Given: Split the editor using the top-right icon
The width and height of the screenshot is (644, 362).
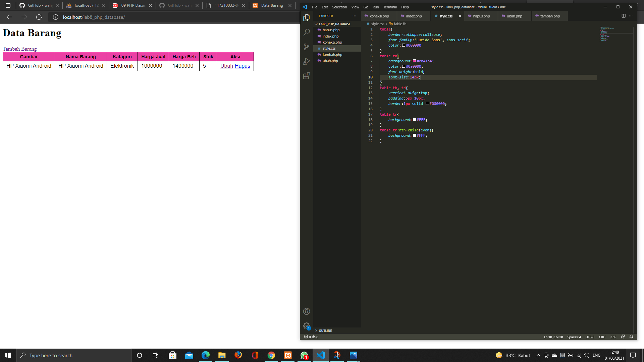Looking at the screenshot, I should 623,16.
